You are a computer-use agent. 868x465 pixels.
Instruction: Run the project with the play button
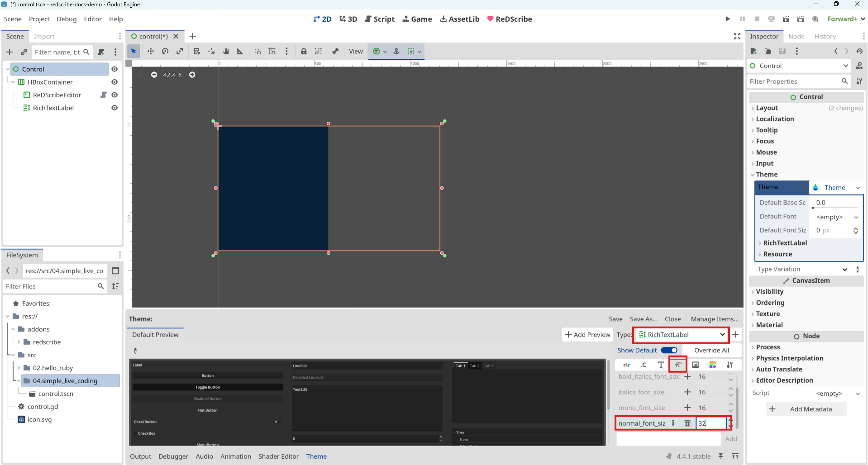point(728,19)
